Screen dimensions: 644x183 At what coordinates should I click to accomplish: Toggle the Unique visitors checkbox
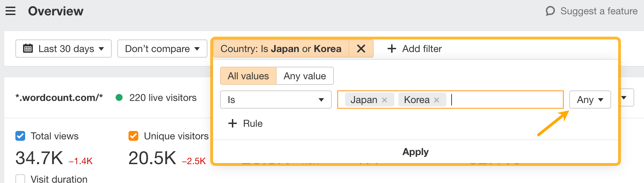133,136
